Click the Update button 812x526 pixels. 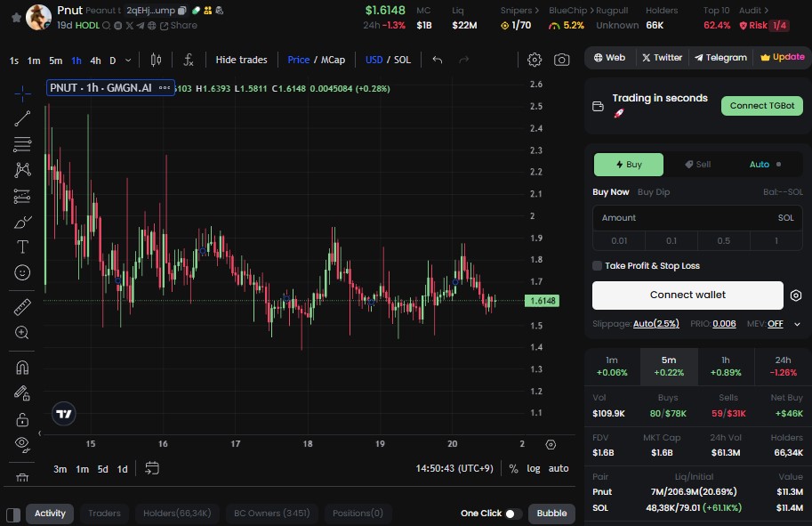[781, 56]
